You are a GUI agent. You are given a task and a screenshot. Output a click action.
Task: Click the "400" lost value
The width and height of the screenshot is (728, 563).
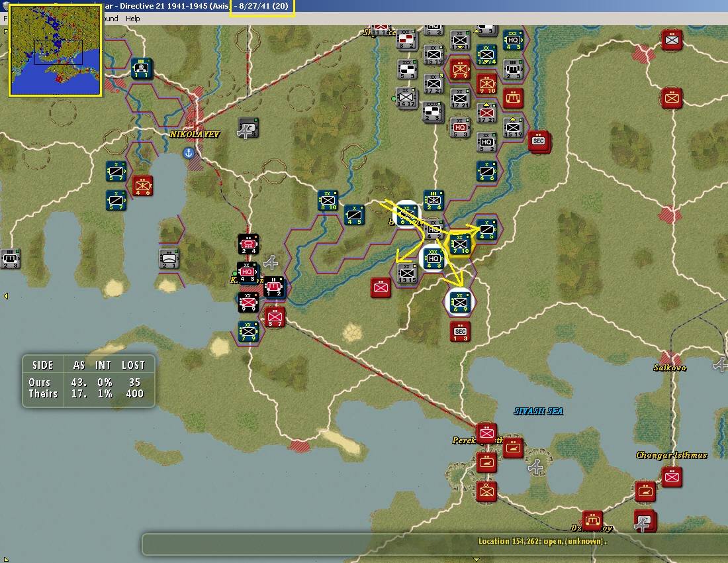pyautogui.click(x=134, y=393)
